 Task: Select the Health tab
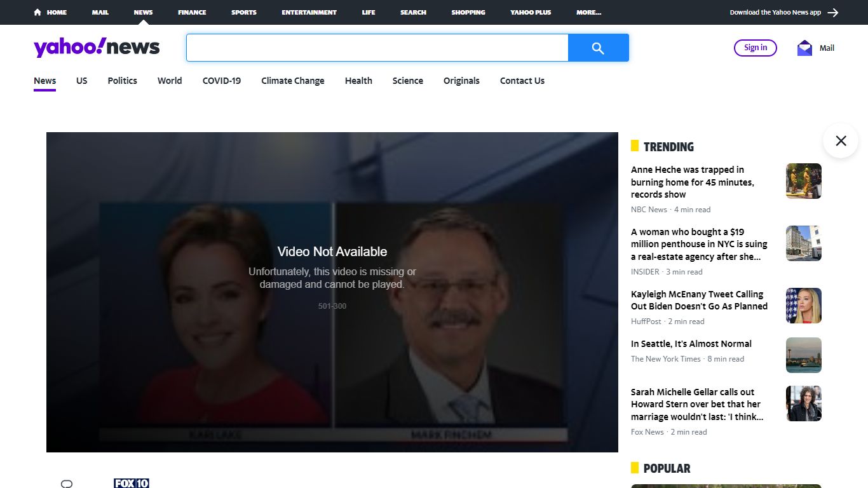358,81
